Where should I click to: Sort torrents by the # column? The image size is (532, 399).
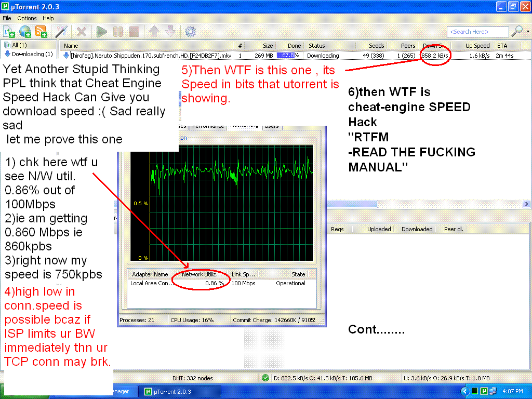point(240,46)
